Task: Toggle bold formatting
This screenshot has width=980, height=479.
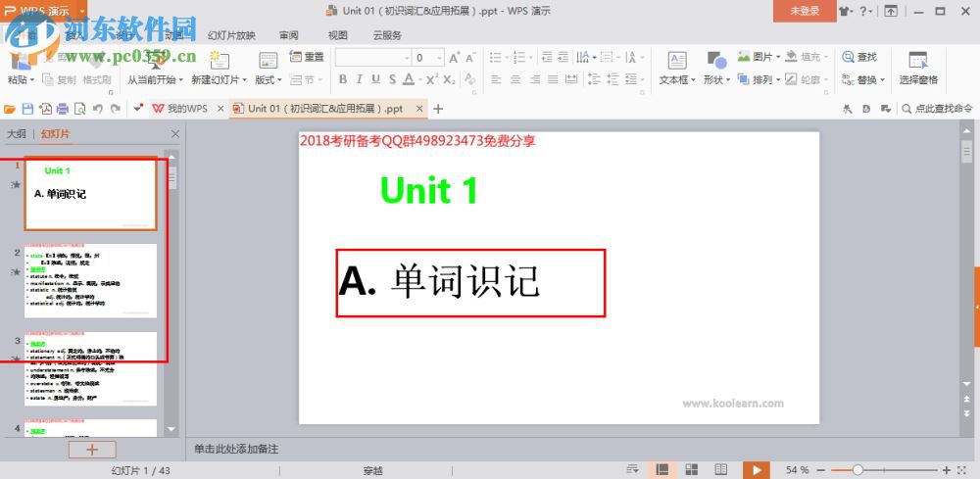Action: (x=342, y=79)
